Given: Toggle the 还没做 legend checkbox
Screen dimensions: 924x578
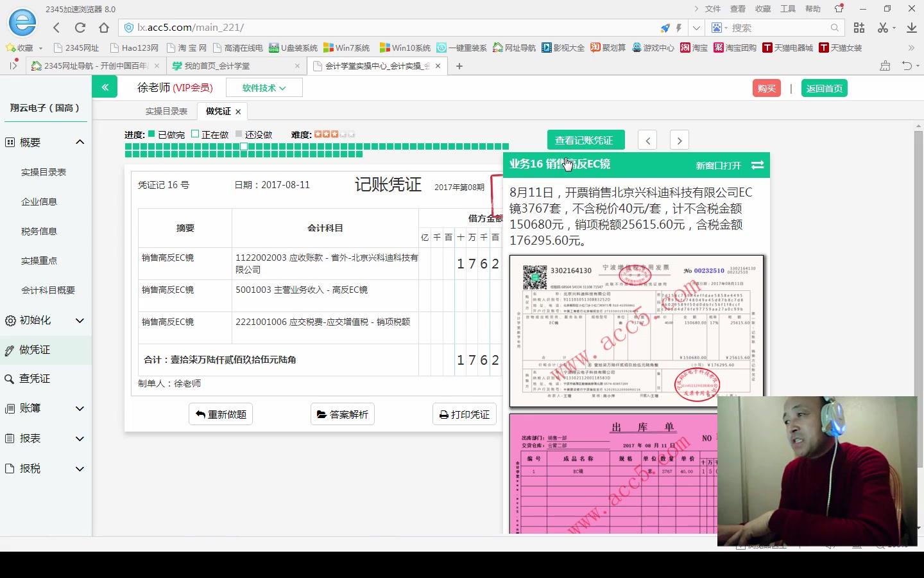Looking at the screenshot, I should point(237,134).
